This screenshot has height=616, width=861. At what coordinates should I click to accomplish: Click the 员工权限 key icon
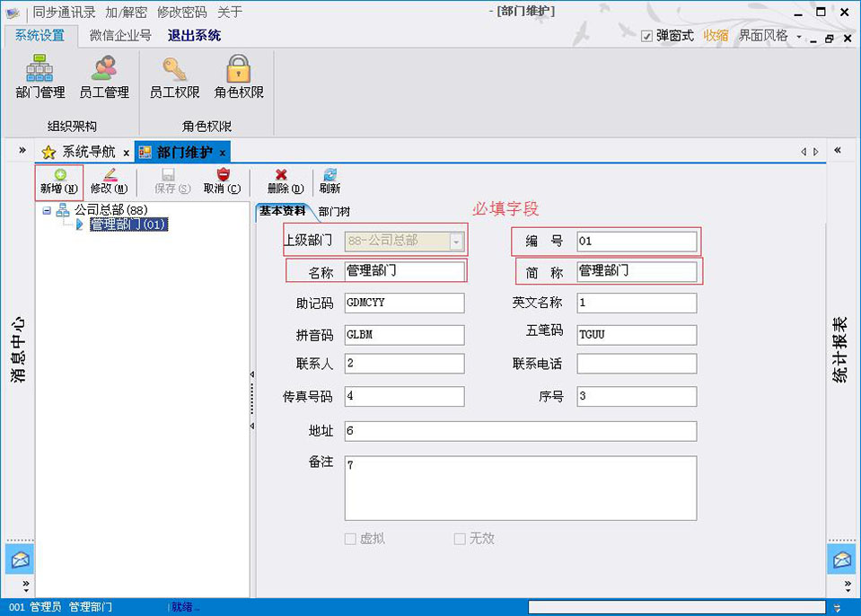[x=174, y=76]
